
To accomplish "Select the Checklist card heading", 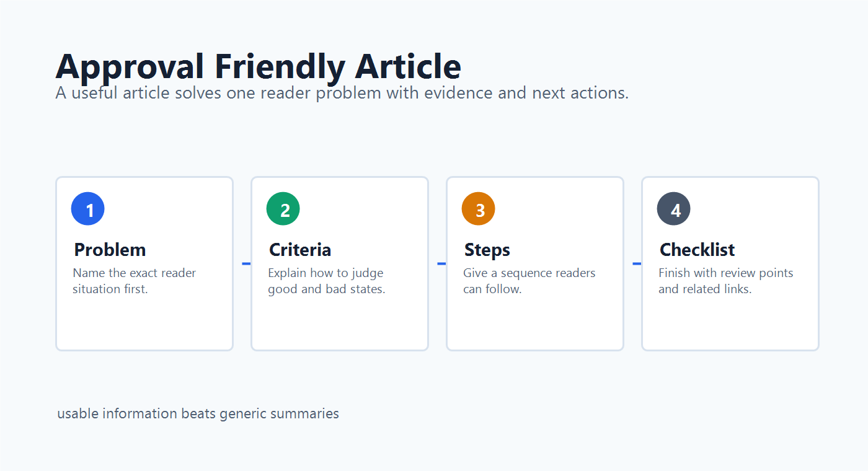I will click(697, 250).
